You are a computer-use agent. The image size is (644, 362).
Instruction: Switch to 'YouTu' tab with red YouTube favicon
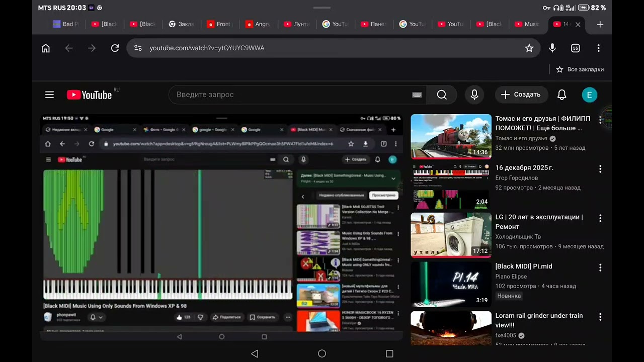click(451, 24)
